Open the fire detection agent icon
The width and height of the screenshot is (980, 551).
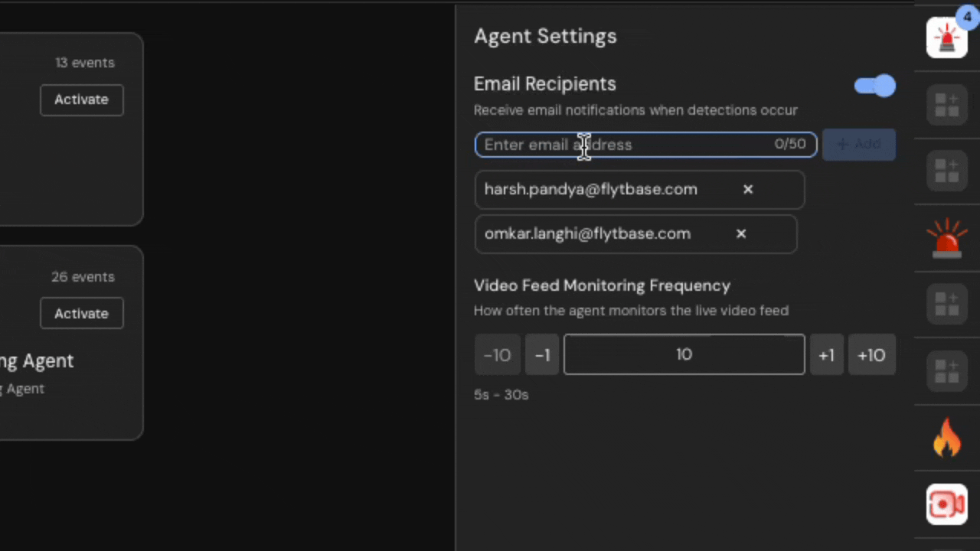click(x=947, y=438)
